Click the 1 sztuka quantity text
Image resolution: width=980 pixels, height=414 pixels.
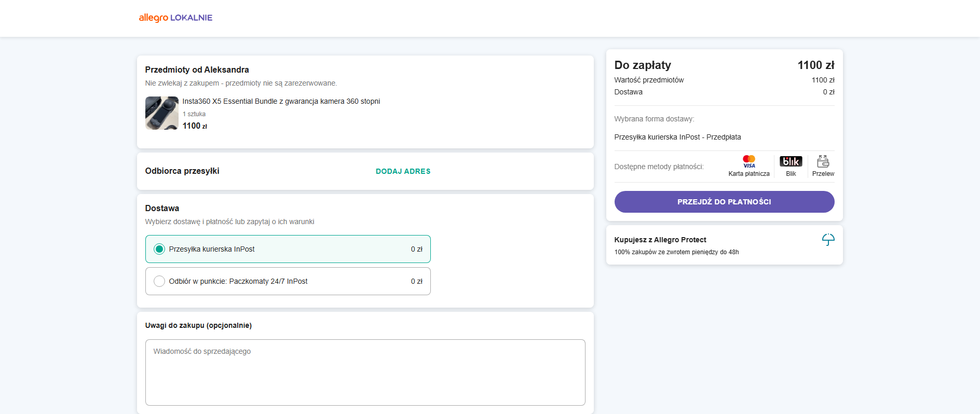194,114
